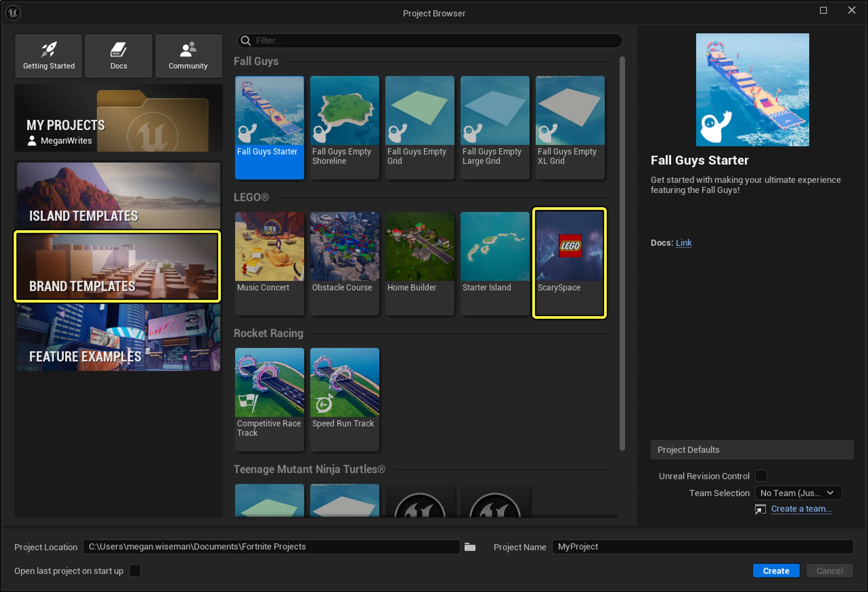Image resolution: width=868 pixels, height=592 pixels.
Task: Select the Speed Run Track template
Action: pyautogui.click(x=344, y=399)
